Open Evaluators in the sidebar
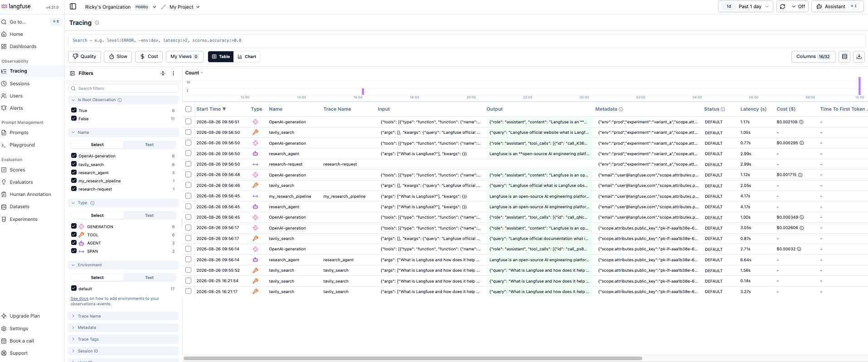Screen dimensions: 868x362 pyautogui.click(x=21, y=182)
